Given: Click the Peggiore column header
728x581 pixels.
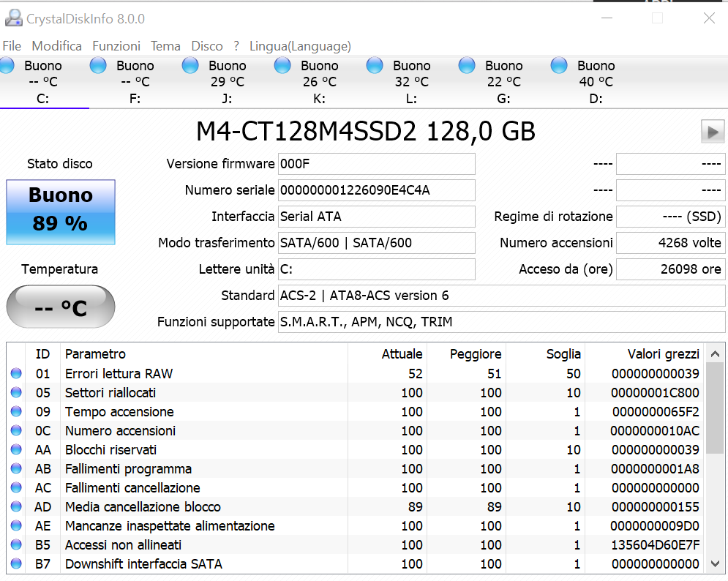Looking at the screenshot, I should coord(467,354).
